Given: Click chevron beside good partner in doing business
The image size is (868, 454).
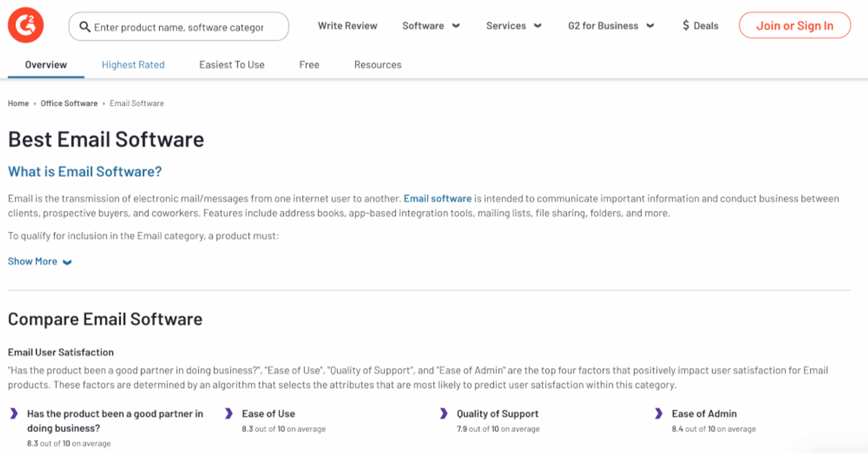Looking at the screenshot, I should (x=14, y=413).
